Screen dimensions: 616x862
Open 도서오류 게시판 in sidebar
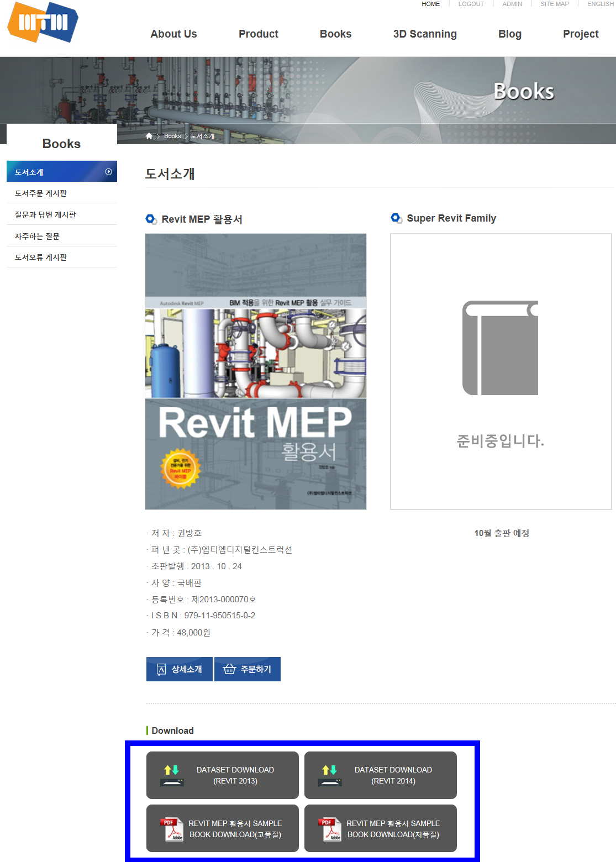tap(62, 257)
